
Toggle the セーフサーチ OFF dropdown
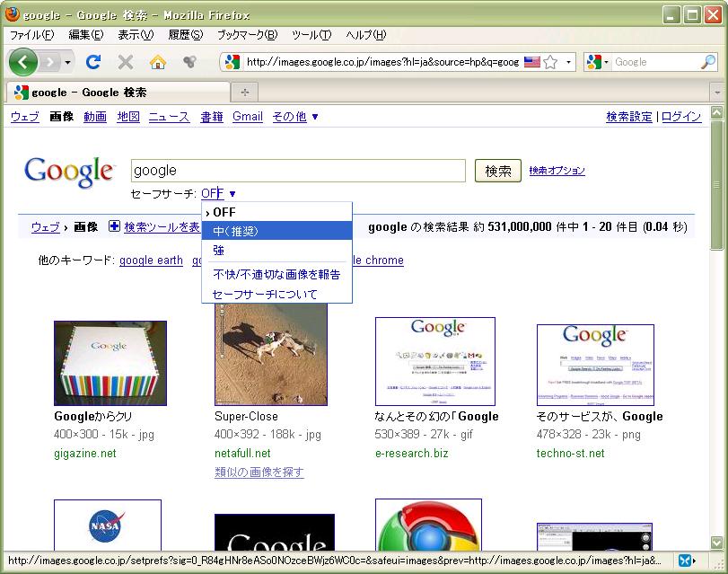(x=218, y=193)
